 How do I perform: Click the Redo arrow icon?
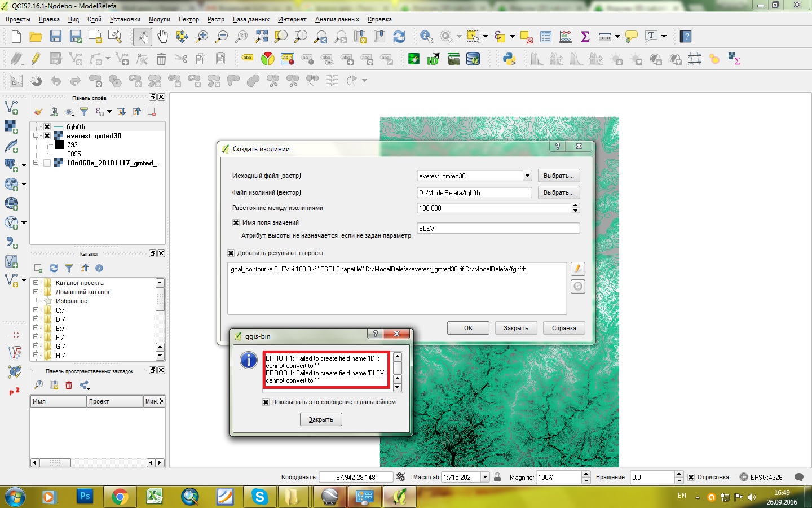point(75,81)
